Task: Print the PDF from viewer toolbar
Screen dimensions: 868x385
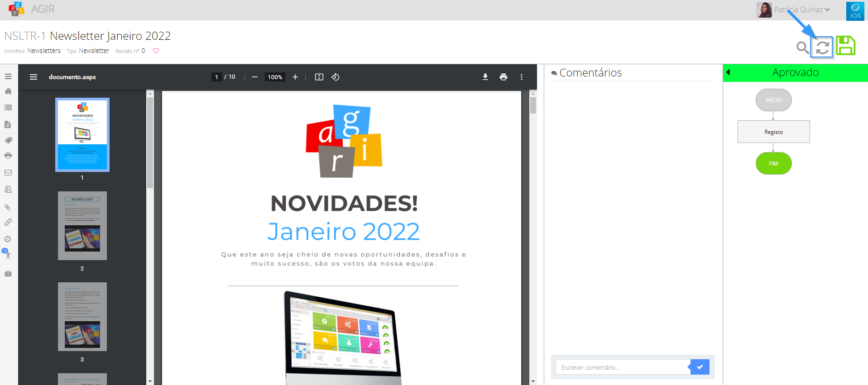Action: click(504, 77)
